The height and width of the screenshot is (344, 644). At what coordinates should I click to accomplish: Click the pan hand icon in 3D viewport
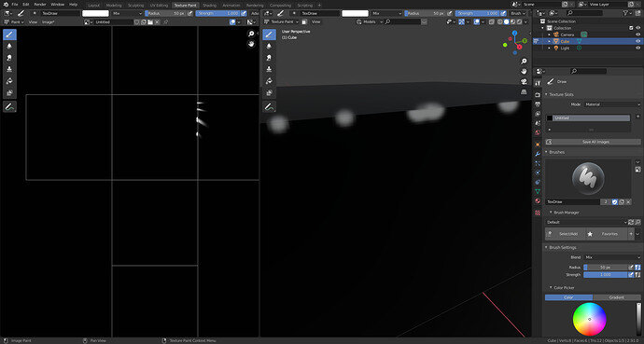point(524,72)
